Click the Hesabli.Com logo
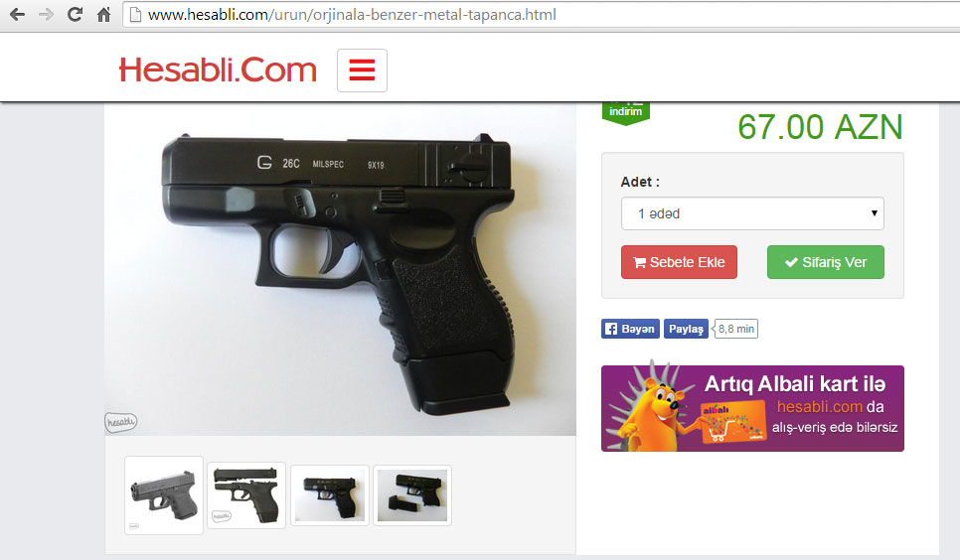This screenshot has height=560, width=960. coord(218,70)
